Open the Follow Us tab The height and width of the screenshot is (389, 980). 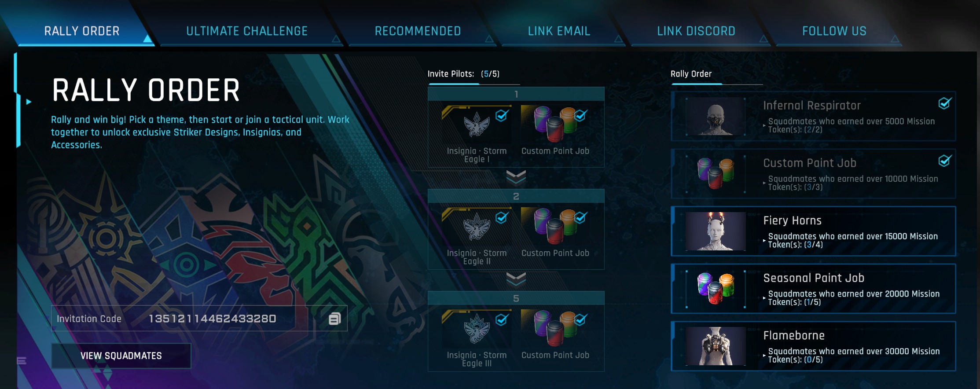coord(834,31)
